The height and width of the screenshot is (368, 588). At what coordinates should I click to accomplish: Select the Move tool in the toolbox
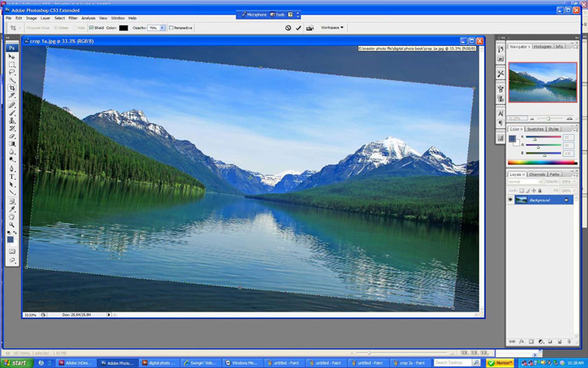tap(12, 56)
